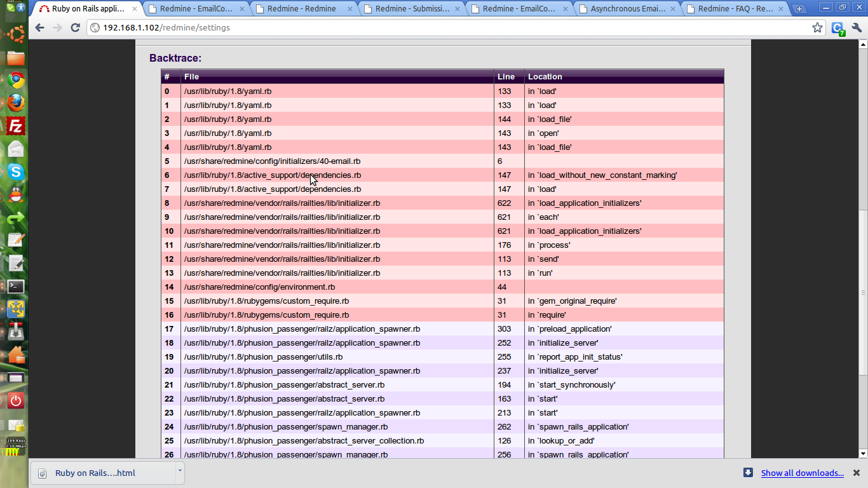The height and width of the screenshot is (488, 868).
Task: Click in `start_synchronously' cell
Action: click(624, 385)
